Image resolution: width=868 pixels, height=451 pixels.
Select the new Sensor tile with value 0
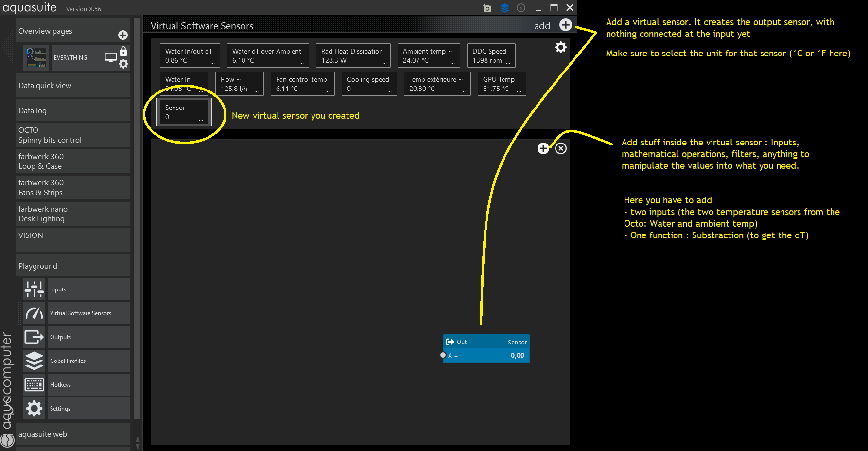point(184,112)
